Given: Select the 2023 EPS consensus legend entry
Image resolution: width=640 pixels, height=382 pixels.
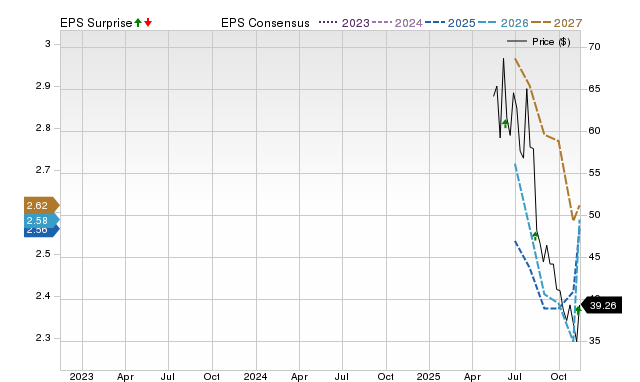Looking at the screenshot, I should pos(344,22).
